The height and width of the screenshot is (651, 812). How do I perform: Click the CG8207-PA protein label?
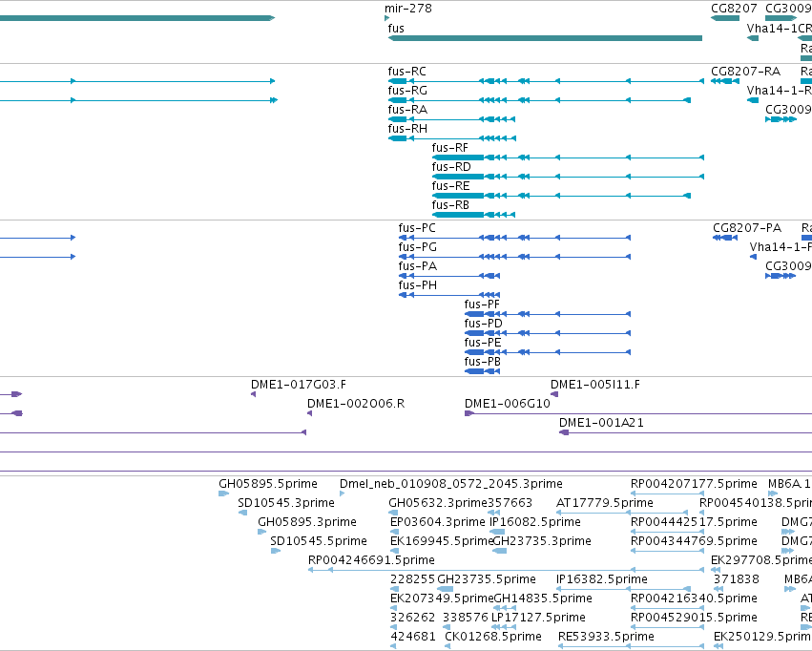(747, 228)
